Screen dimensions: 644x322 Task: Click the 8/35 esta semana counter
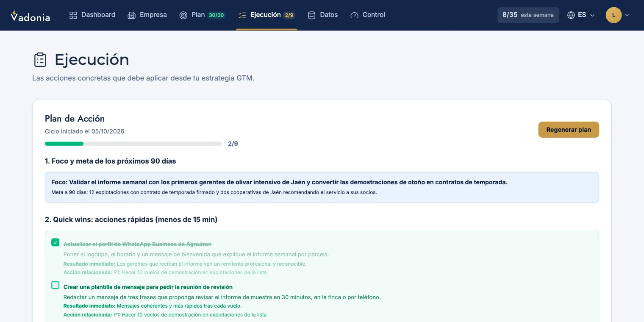(528, 15)
